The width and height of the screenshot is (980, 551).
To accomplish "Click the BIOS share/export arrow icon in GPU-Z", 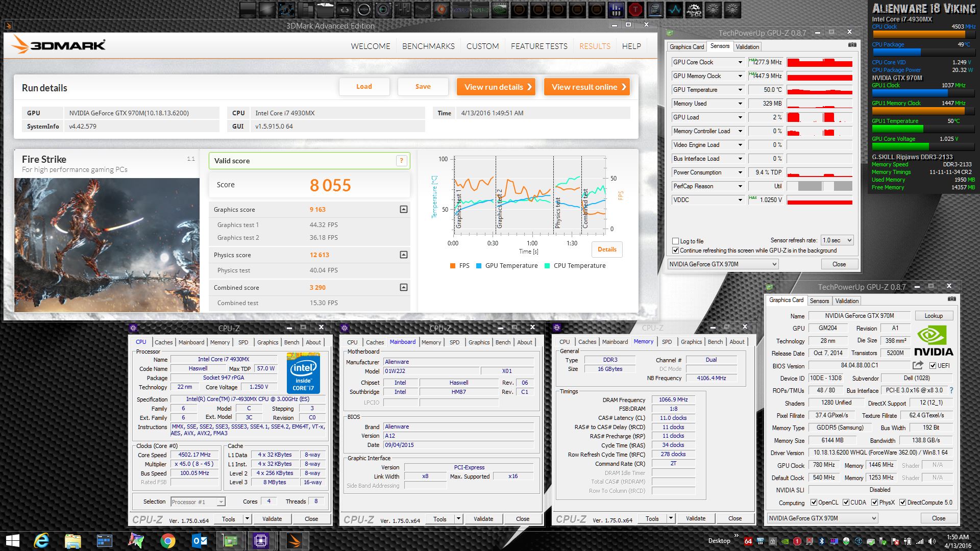I will pyautogui.click(x=918, y=365).
